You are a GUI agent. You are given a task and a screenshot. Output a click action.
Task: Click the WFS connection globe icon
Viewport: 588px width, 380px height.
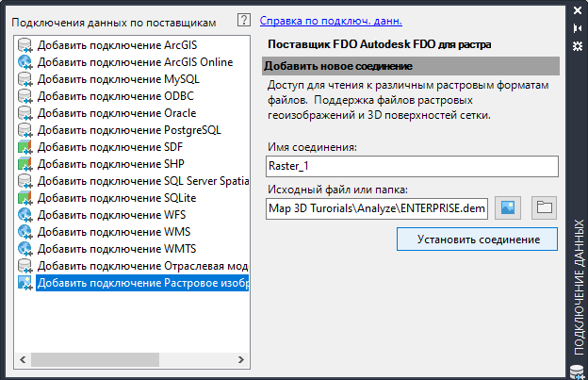point(25,215)
